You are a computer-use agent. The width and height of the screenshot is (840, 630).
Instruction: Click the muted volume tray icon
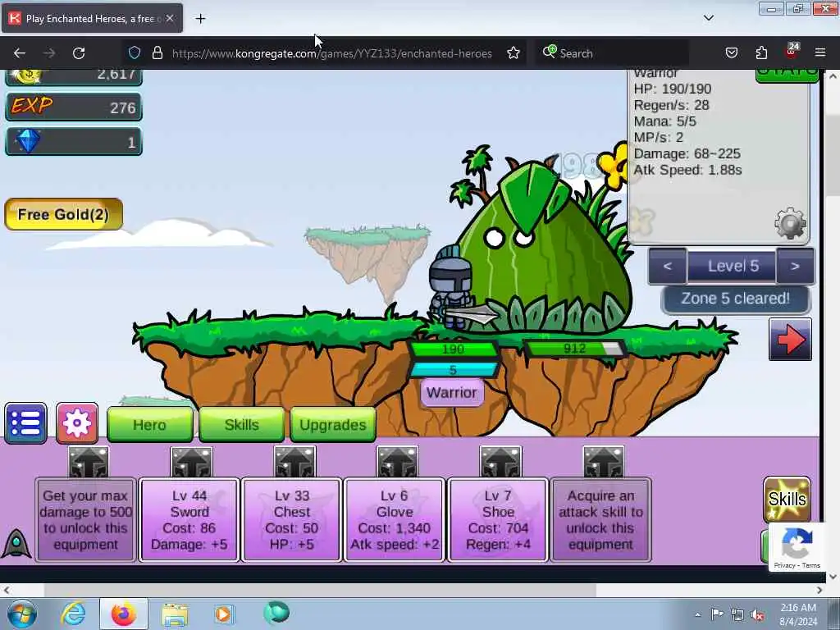757,614
